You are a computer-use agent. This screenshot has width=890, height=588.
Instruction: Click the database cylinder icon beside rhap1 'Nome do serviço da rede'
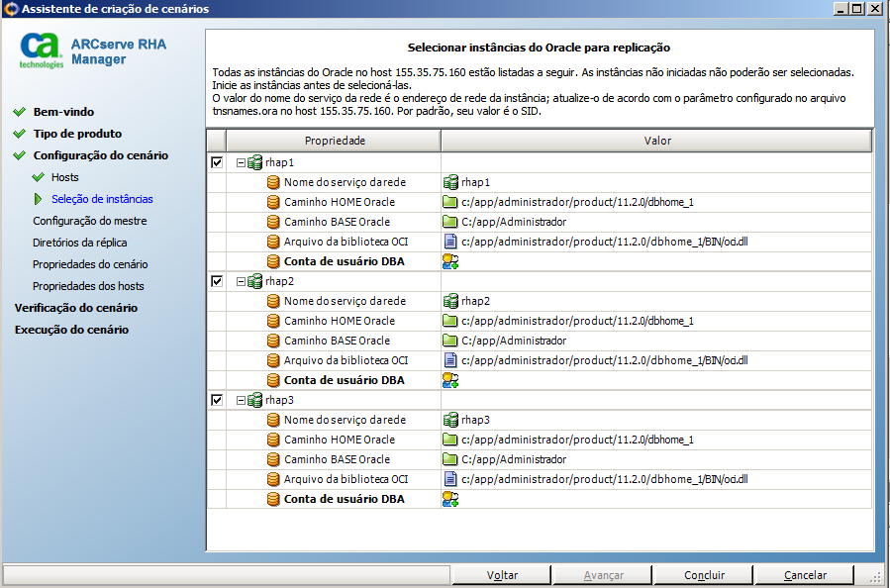tap(273, 182)
